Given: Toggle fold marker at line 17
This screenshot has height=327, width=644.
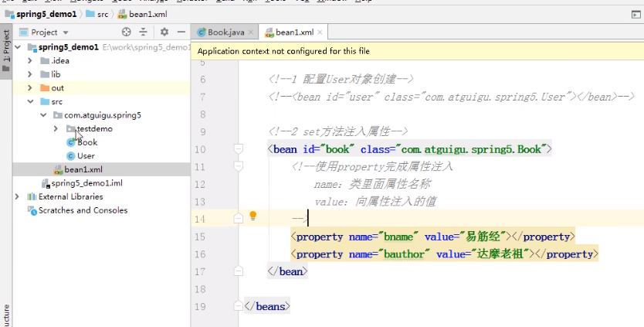Looking at the screenshot, I should pyautogui.click(x=238, y=271).
